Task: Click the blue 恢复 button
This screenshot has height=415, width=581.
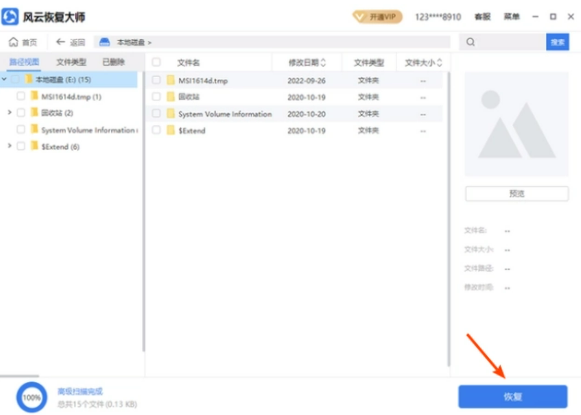Action: (x=513, y=397)
